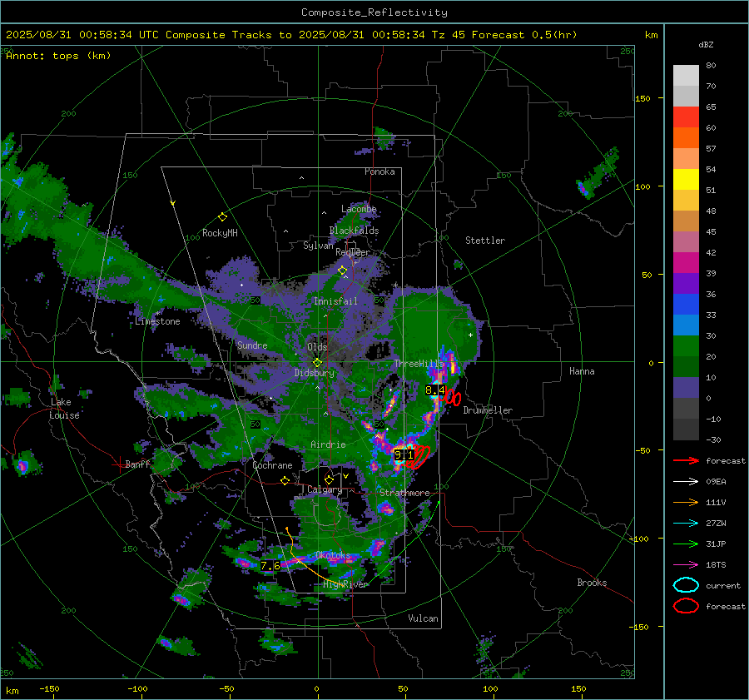Click the Lacombe city label

pyautogui.click(x=359, y=209)
